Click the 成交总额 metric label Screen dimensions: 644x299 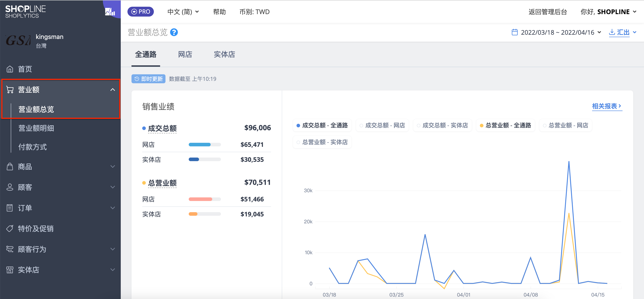pos(162,128)
